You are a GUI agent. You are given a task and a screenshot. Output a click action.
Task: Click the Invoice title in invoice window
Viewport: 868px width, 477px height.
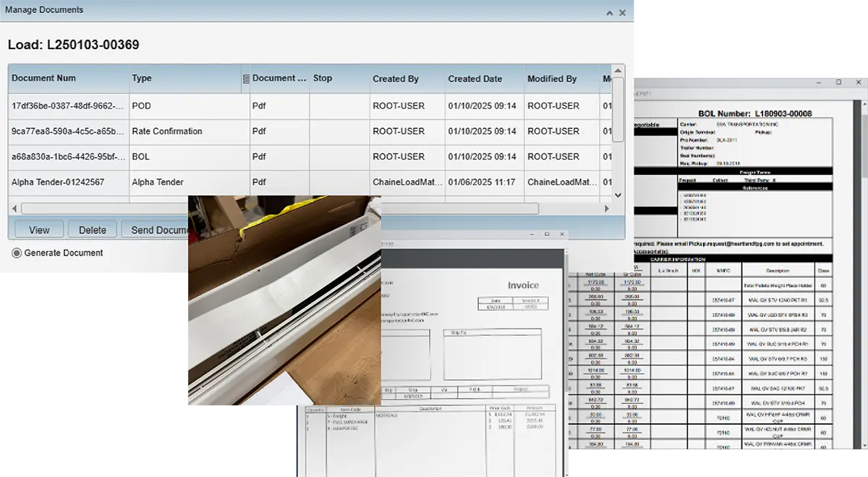point(523,285)
